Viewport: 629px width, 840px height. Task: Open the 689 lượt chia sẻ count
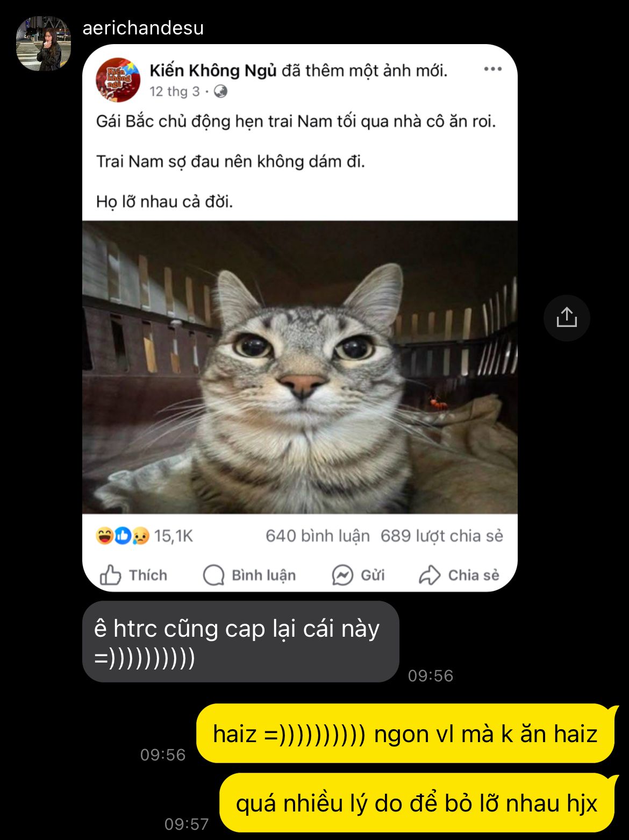[x=442, y=536]
